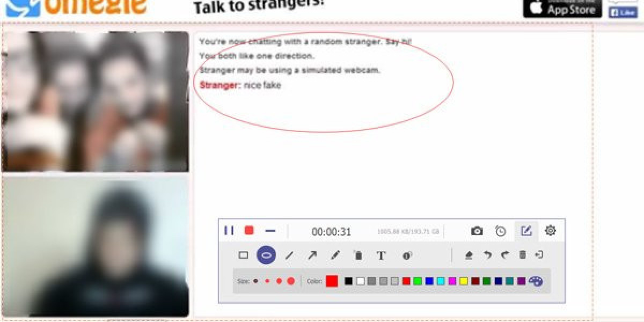Stop the recording with the red square
This screenshot has width=644, height=322.
249,230
